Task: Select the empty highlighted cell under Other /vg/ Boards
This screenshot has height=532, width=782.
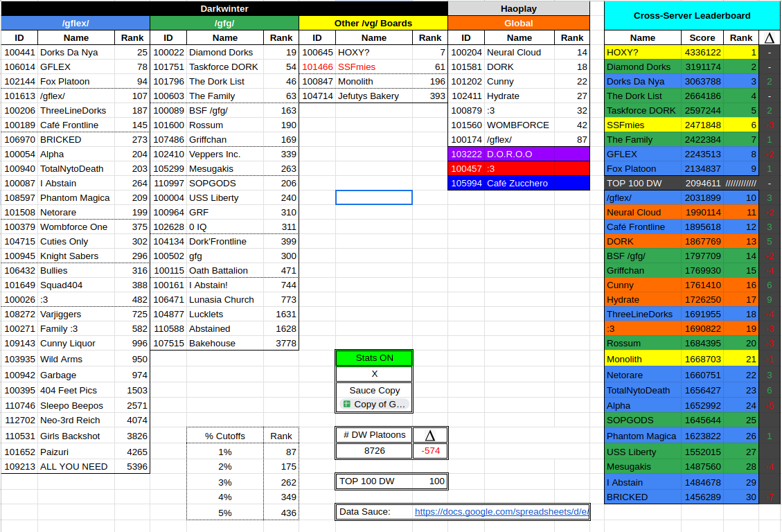Action: tap(374, 197)
